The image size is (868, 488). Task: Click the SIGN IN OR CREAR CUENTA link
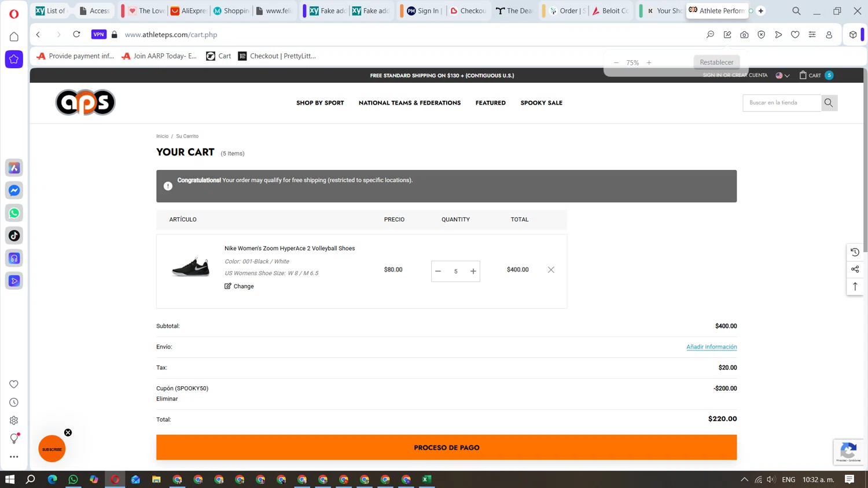click(735, 75)
